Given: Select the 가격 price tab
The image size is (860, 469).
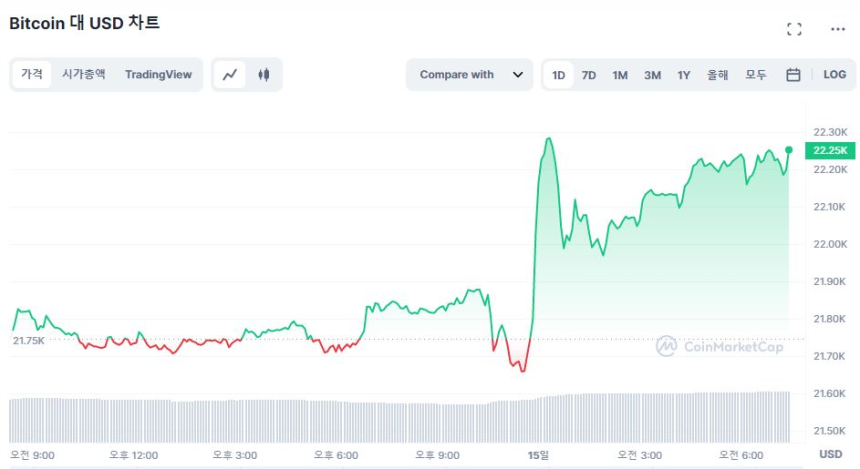Looking at the screenshot, I should [32, 75].
